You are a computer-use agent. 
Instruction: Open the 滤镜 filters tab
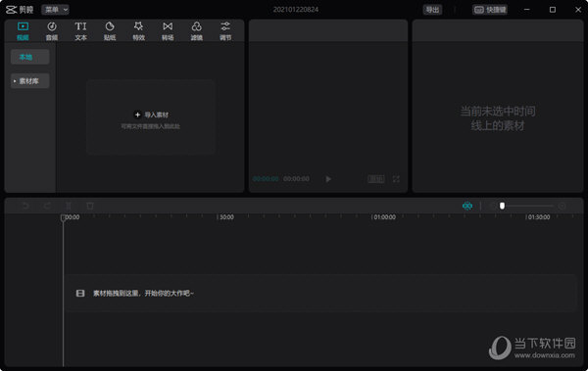[x=197, y=31]
